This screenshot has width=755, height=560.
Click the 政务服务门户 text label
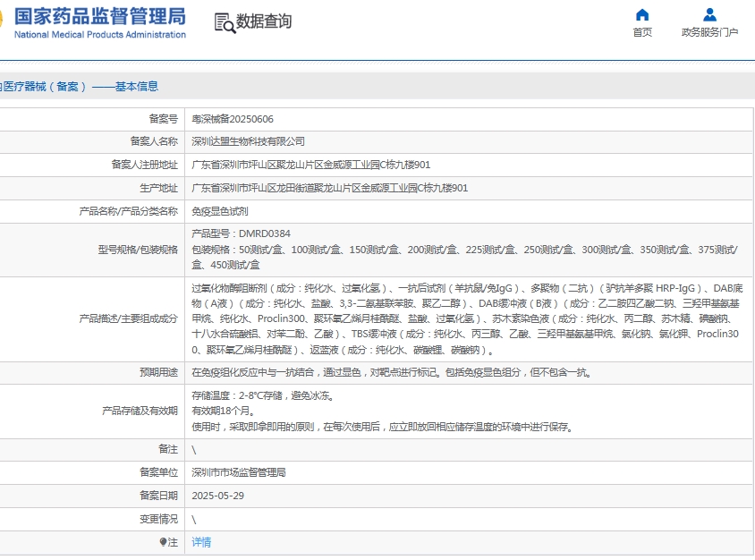coord(709,32)
